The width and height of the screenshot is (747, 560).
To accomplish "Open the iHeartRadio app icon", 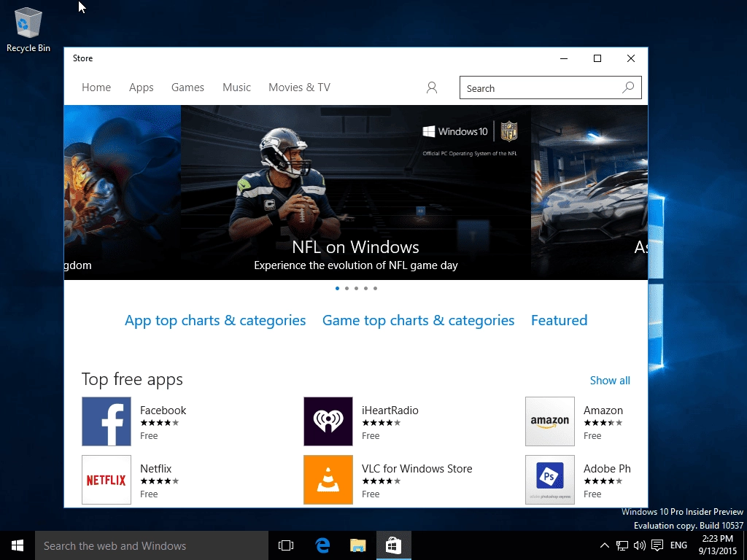I will 328,421.
